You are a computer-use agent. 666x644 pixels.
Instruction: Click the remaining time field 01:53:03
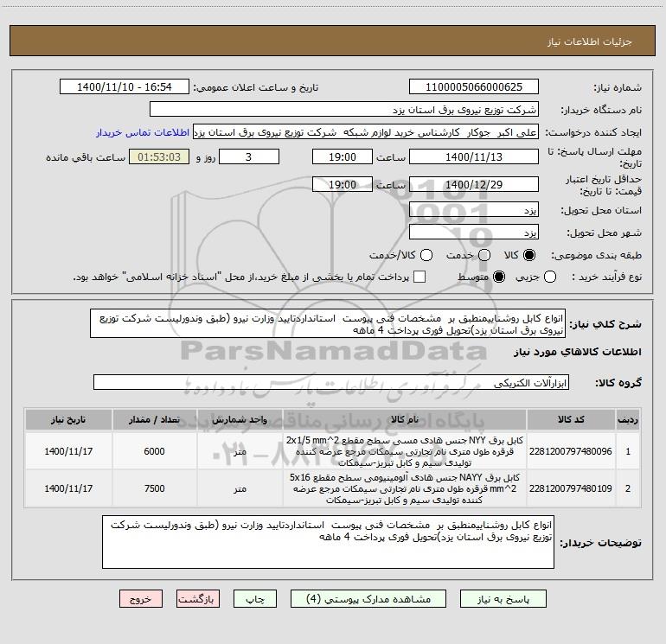point(159,157)
